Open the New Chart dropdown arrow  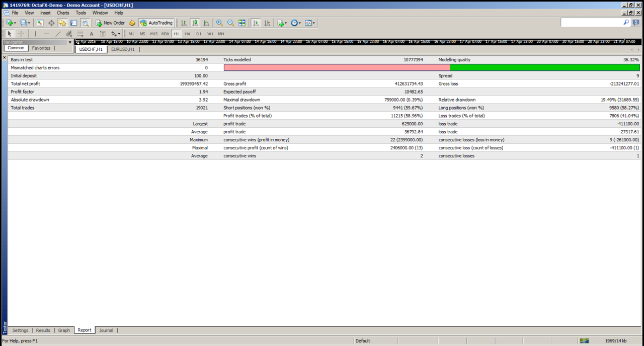click(x=15, y=23)
